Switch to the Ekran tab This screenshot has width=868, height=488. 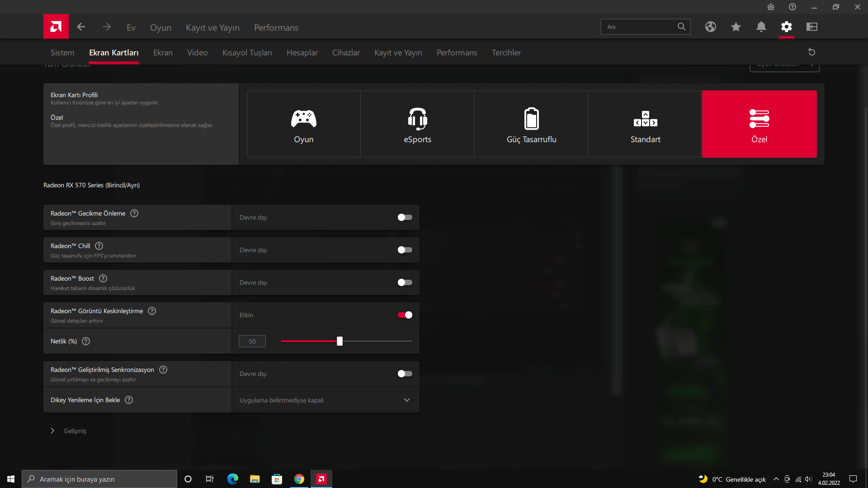click(x=163, y=52)
